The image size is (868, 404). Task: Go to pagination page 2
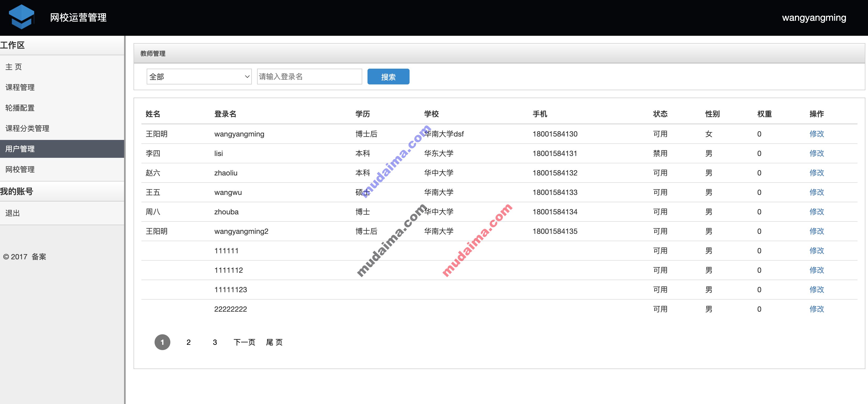189,342
